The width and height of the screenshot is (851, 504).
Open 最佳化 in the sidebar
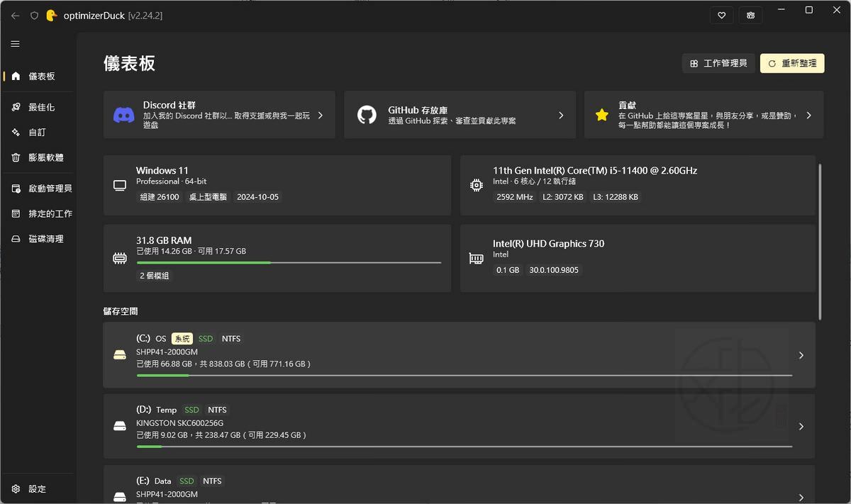coord(38,107)
